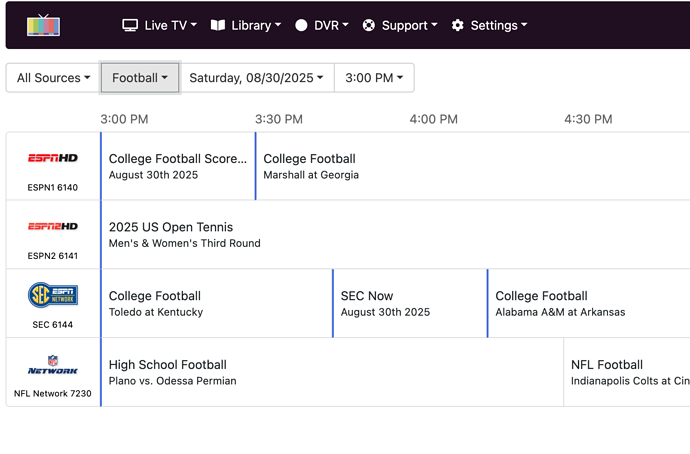Open the Settings menu
690x454 pixels.
click(489, 25)
